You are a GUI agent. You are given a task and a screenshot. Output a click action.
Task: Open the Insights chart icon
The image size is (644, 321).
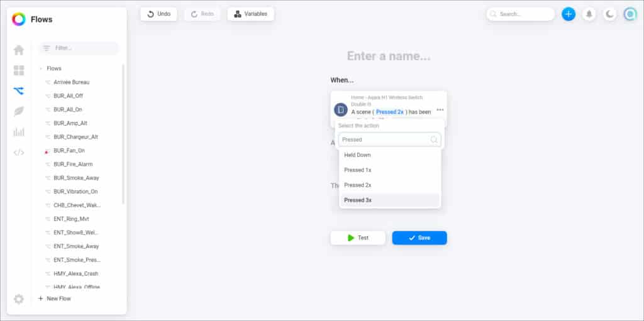[x=19, y=132]
